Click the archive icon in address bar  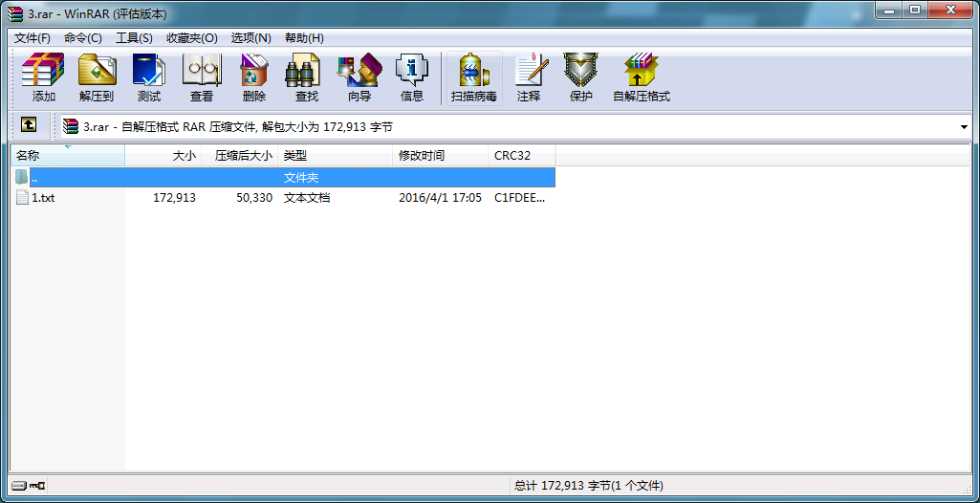click(x=71, y=126)
